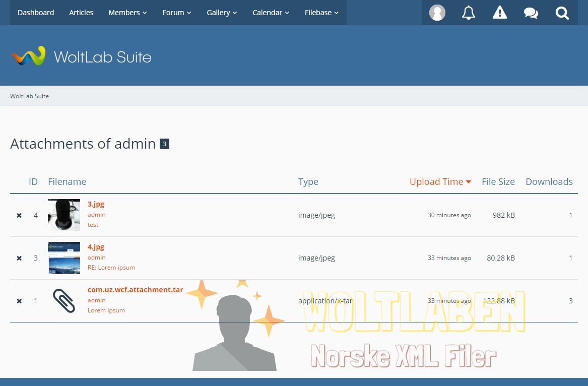Screen dimensions: 588x386
Task: Sort attachments by File Size column
Action: (x=498, y=182)
